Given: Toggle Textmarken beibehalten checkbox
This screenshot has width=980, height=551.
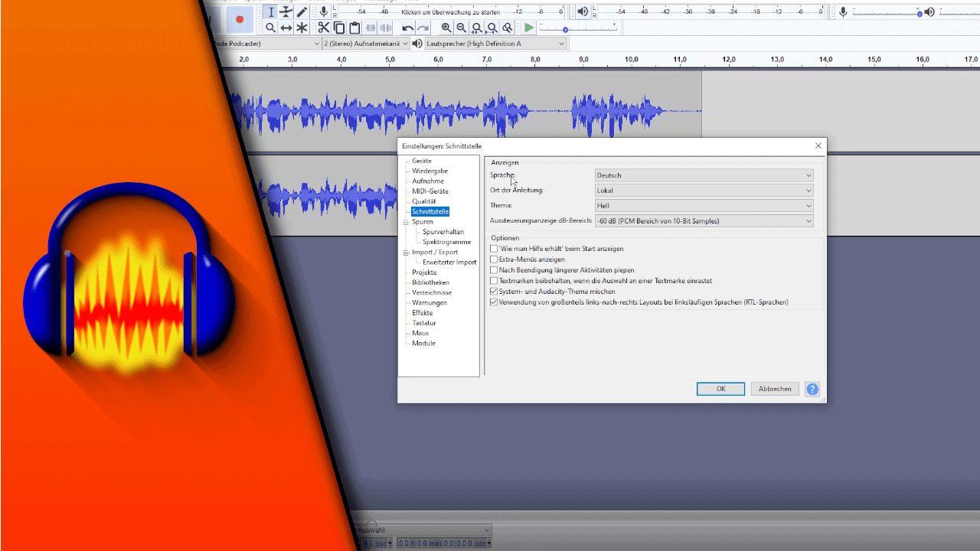Looking at the screenshot, I should (x=494, y=281).
